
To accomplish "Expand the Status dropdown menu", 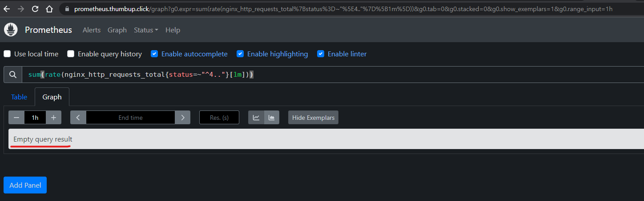I will [x=146, y=30].
